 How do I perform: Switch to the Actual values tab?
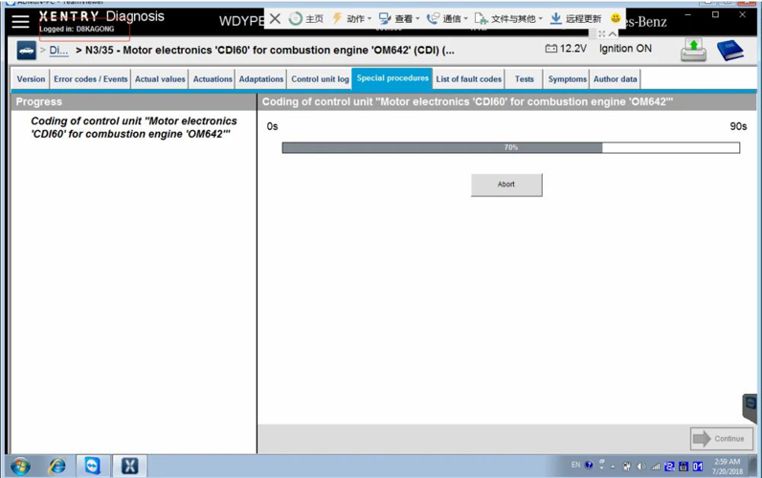coord(160,79)
